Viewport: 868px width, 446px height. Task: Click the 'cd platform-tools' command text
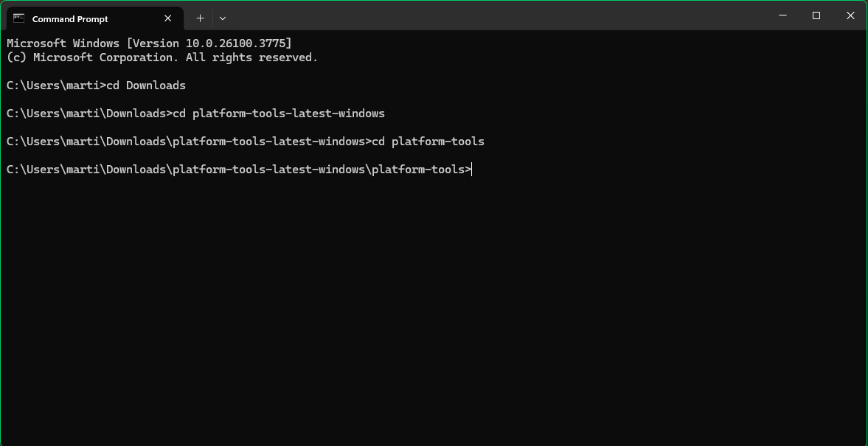pos(428,142)
